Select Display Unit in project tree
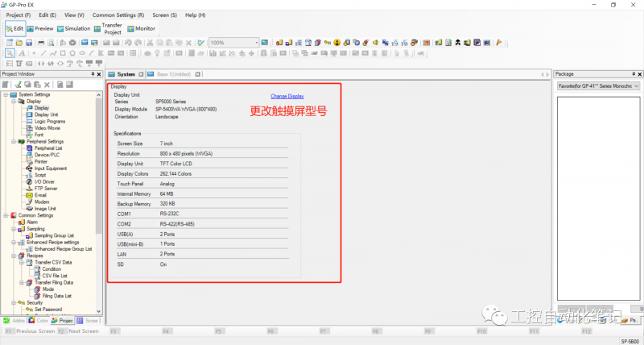The image size is (644, 345). [46, 114]
